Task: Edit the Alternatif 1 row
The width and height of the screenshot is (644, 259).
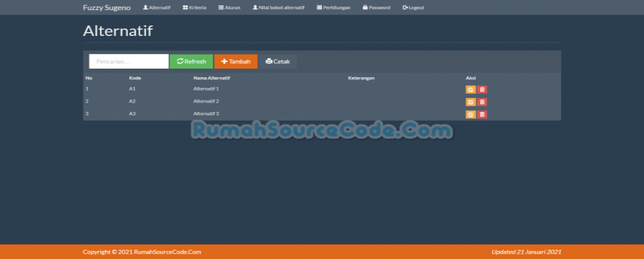Action: [471, 89]
